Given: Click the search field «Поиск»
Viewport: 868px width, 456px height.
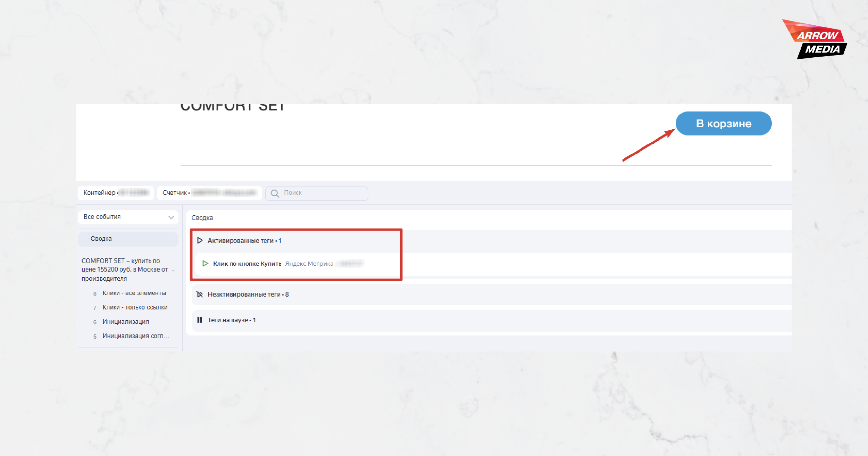Looking at the screenshot, I should point(317,193).
